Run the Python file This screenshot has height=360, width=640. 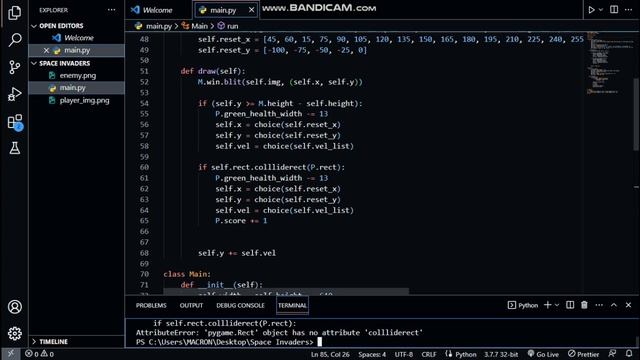[591, 9]
